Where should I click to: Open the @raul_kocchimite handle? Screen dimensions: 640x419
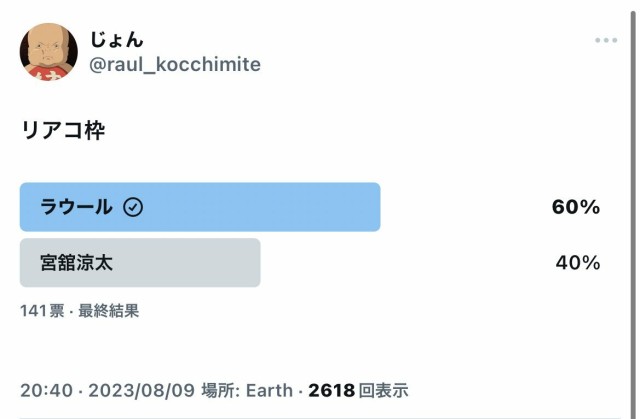click(x=175, y=64)
